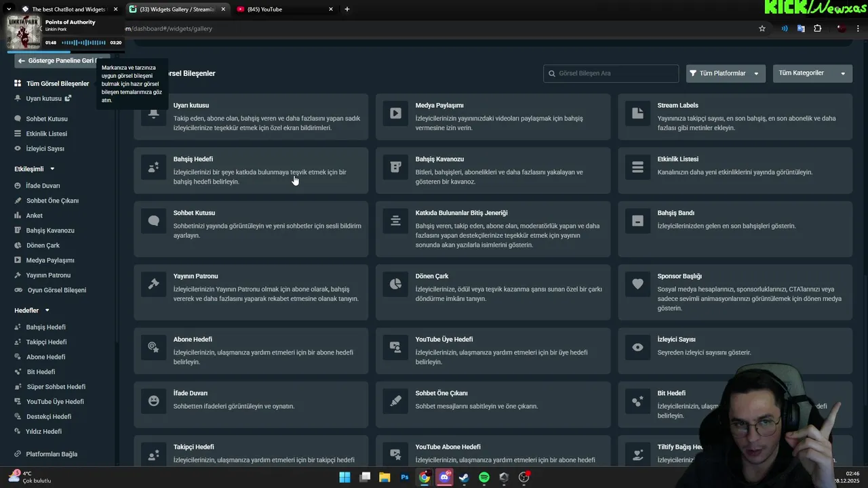Switch to The best ChatBot and Widgets tab
868x488 pixels.
coord(70,9)
